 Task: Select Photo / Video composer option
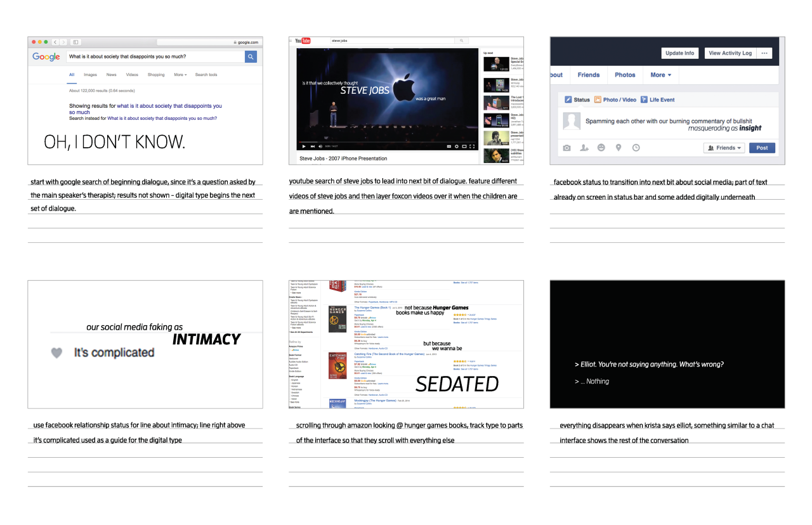click(x=615, y=100)
